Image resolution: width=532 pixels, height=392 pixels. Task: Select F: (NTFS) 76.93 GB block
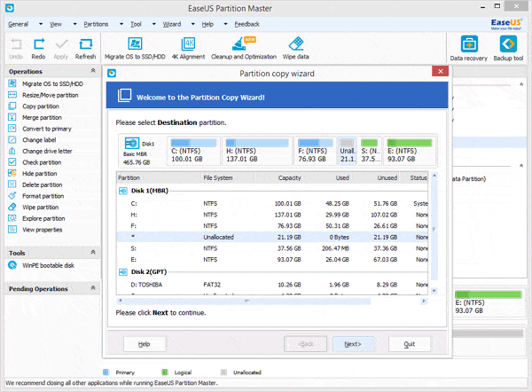click(315, 151)
